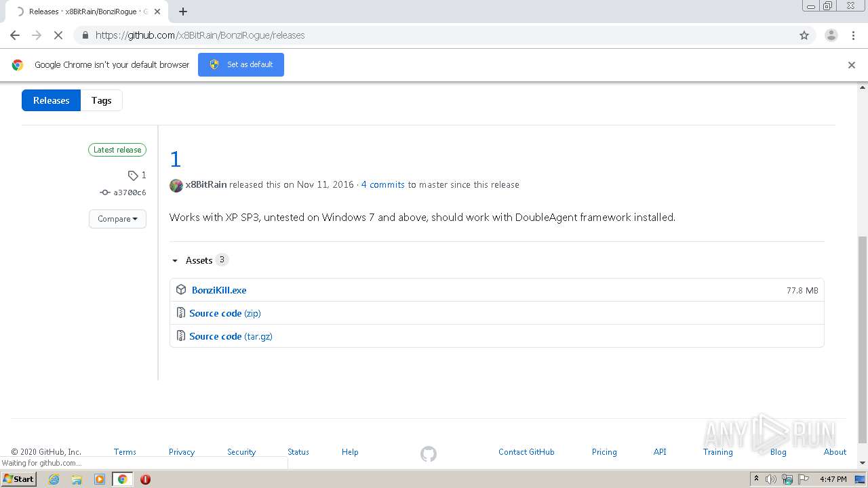Open the Training footer link
This screenshot has width=868, height=488.
717,452
